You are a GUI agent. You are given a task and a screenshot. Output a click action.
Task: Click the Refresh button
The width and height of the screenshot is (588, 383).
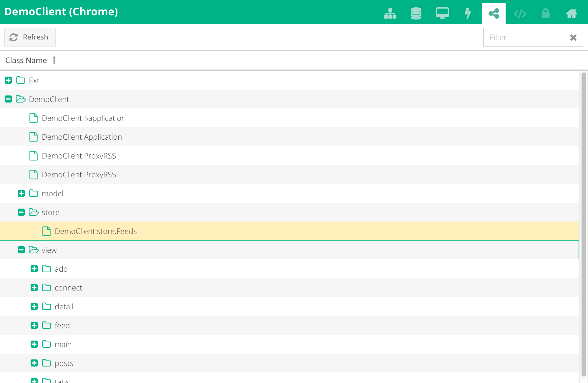30,37
